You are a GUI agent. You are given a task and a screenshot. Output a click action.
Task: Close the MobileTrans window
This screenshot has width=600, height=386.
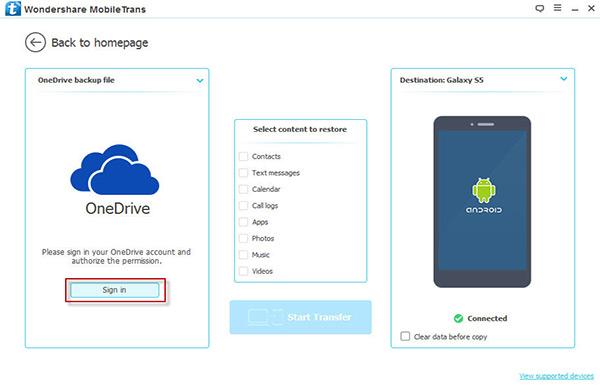[591, 8]
